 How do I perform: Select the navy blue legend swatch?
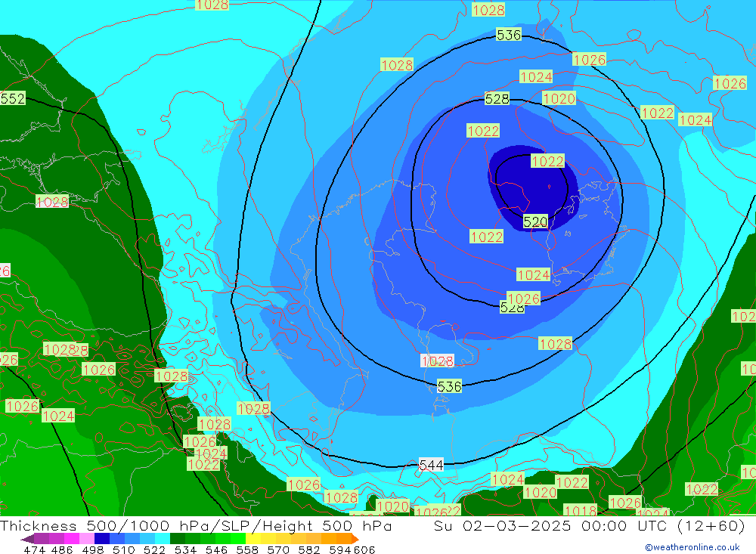tap(102, 539)
